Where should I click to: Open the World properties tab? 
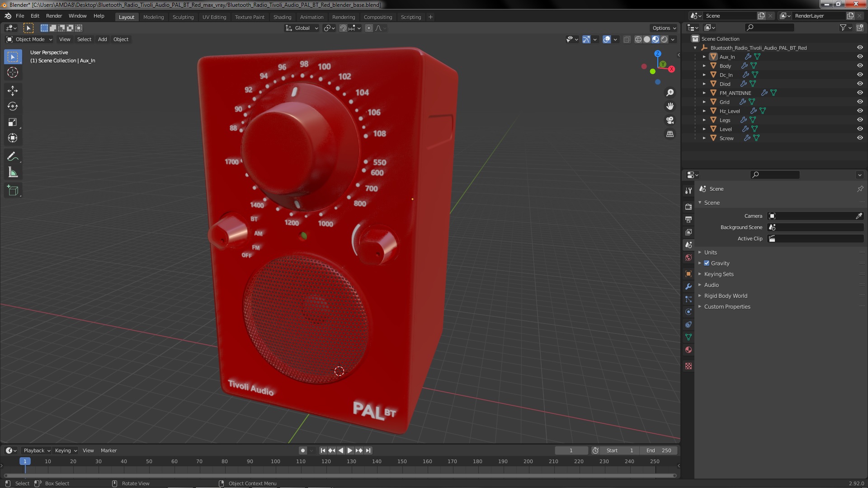[688, 258]
